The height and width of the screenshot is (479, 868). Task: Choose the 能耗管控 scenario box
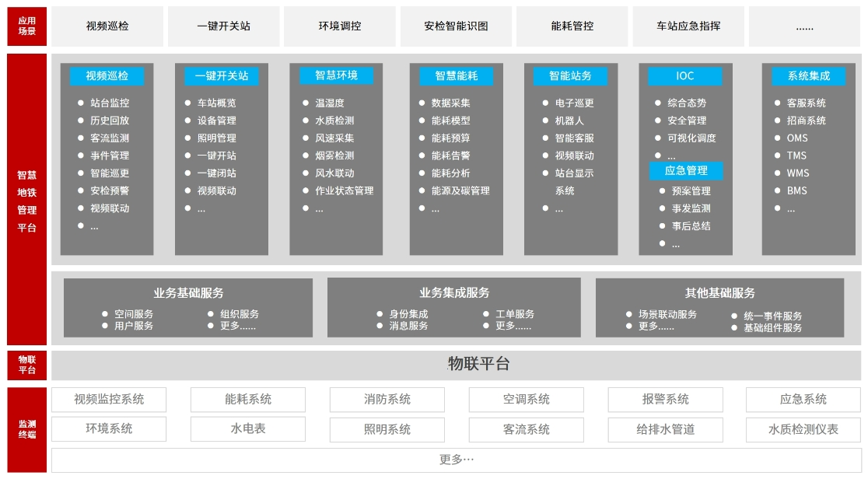pyautogui.click(x=572, y=26)
